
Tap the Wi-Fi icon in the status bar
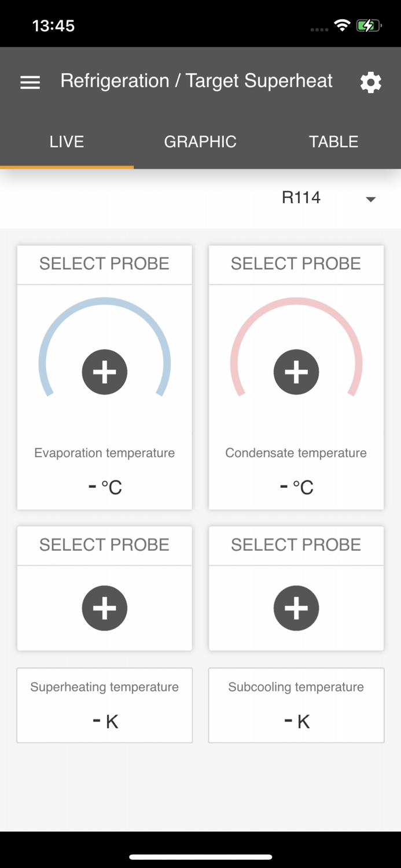coord(343,25)
